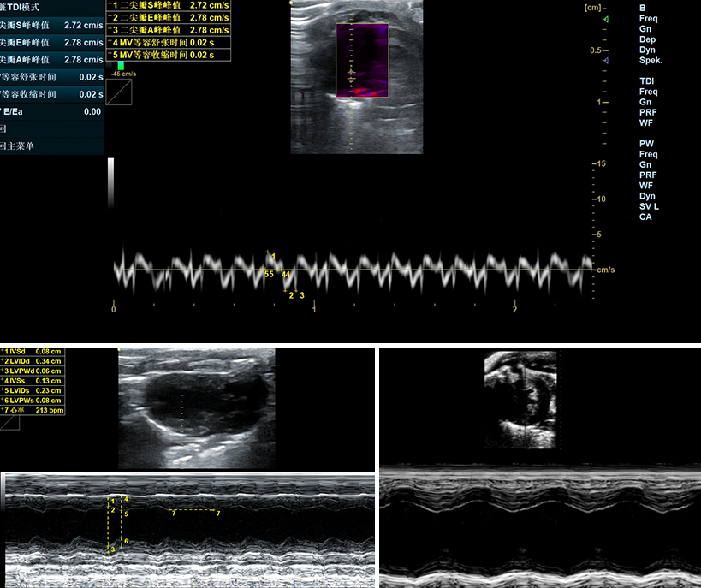Click the 4 IVSs 0.13 cm measurement
The image size is (701, 588).
(x=33, y=381)
